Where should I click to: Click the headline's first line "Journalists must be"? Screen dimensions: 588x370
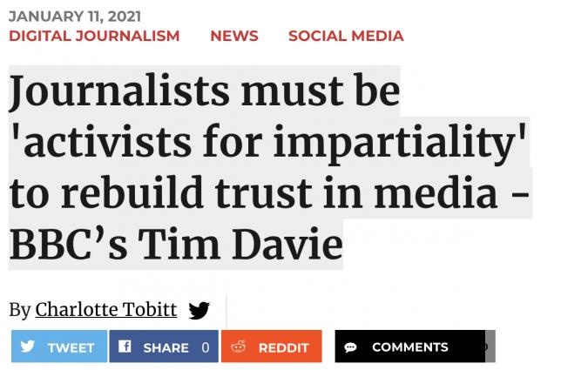(x=205, y=91)
